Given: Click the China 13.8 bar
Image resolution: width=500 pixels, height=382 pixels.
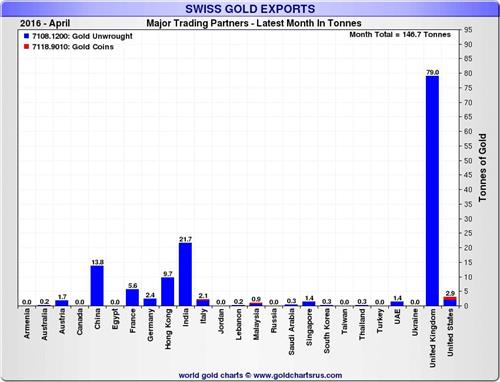Looking at the screenshot, I should click(x=97, y=286).
